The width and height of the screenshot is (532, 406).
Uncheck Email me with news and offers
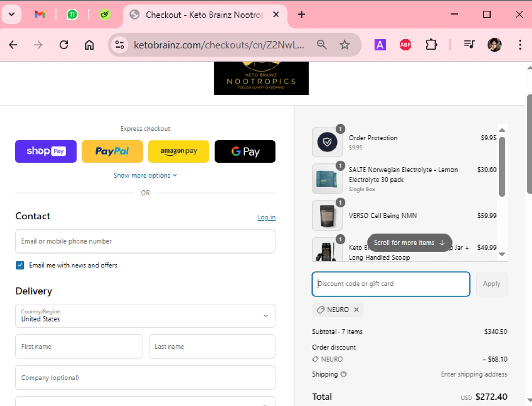click(20, 265)
